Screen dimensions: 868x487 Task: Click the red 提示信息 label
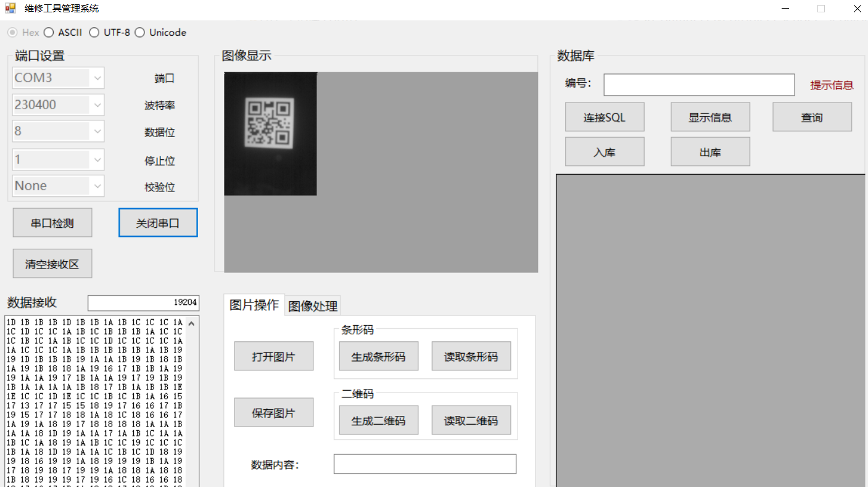click(832, 85)
